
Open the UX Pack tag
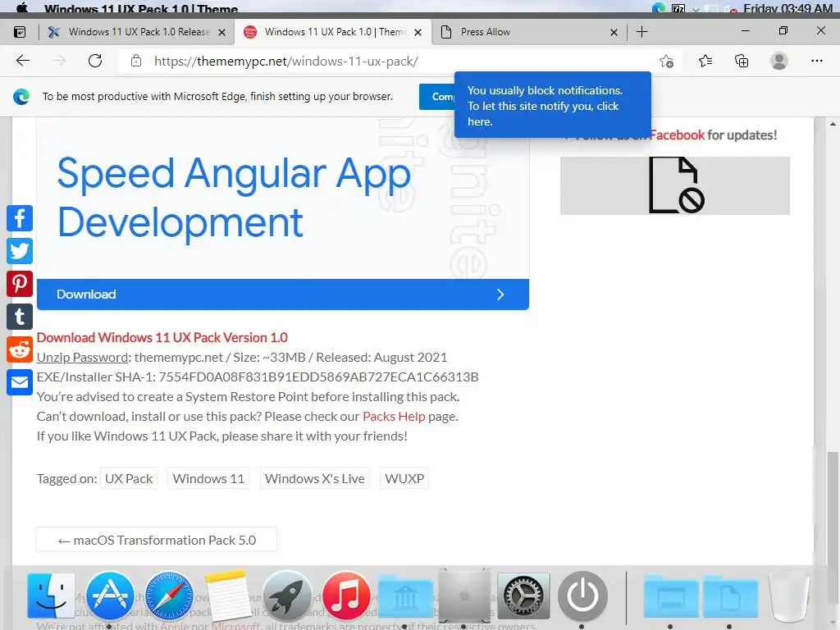coord(129,478)
